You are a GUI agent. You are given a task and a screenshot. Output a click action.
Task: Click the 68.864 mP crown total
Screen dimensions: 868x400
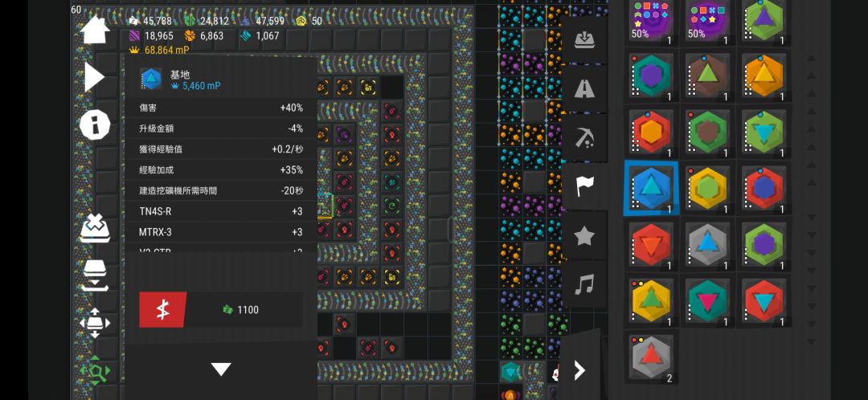click(x=160, y=51)
